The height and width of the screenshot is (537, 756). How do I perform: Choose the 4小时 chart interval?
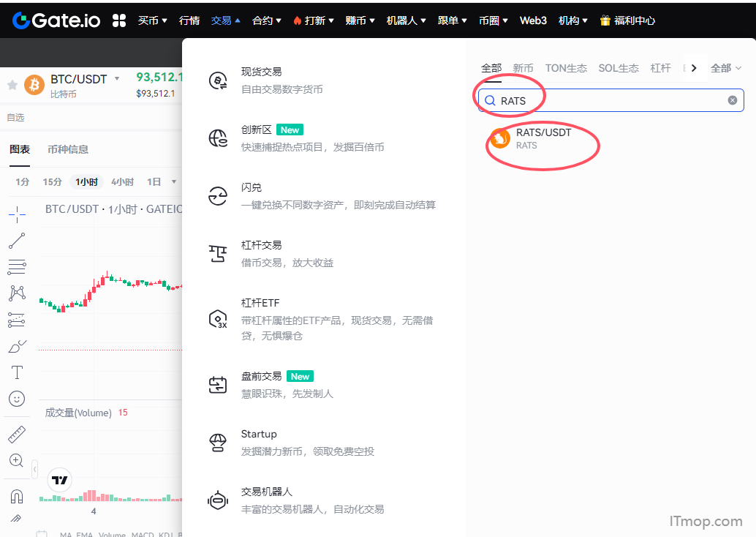pyautogui.click(x=122, y=182)
